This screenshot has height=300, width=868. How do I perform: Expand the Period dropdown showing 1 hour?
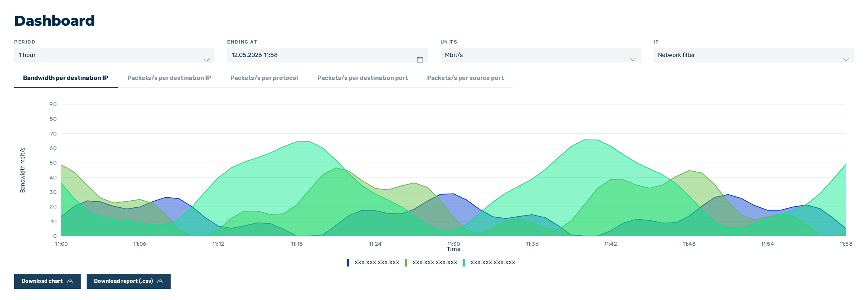click(x=114, y=55)
